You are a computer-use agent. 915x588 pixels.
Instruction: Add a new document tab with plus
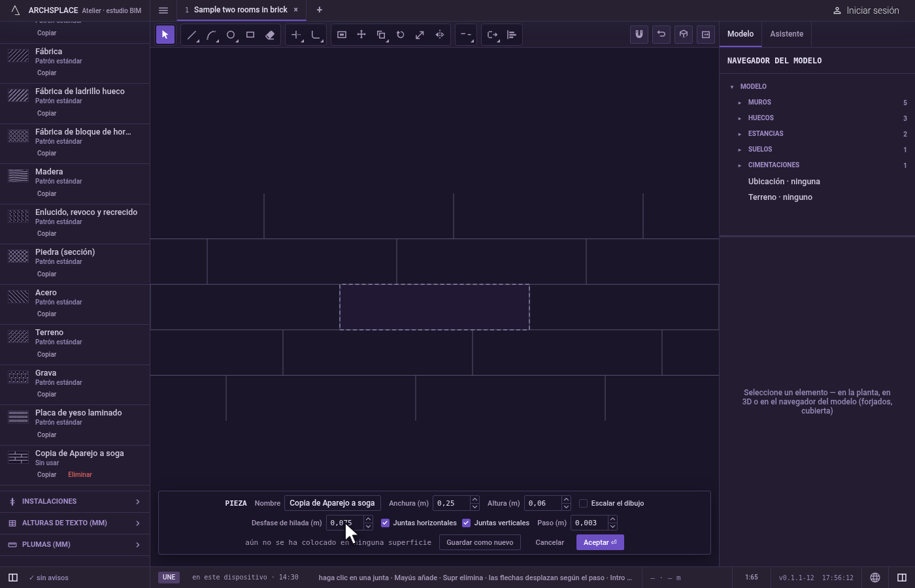(319, 10)
